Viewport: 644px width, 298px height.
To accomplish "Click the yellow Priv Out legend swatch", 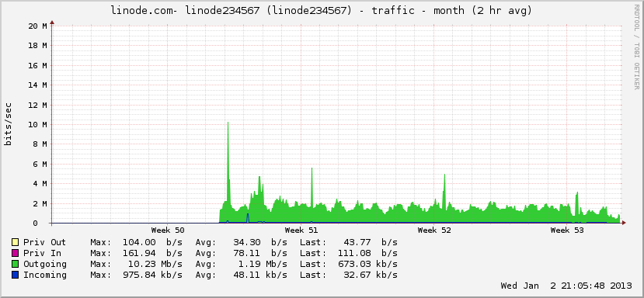I will [x=16, y=242].
